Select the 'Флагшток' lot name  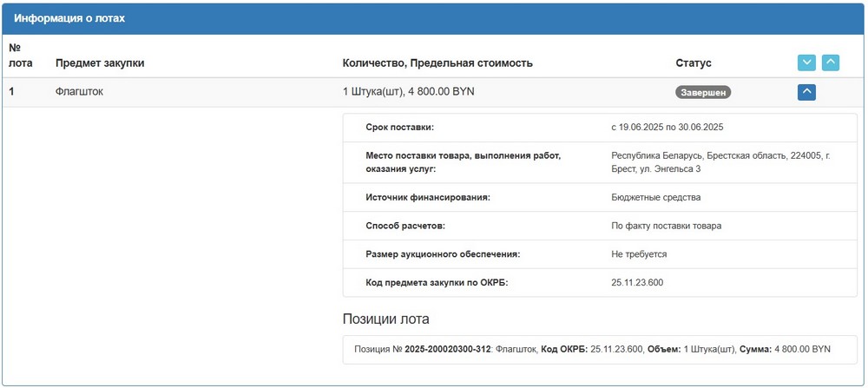(x=79, y=91)
